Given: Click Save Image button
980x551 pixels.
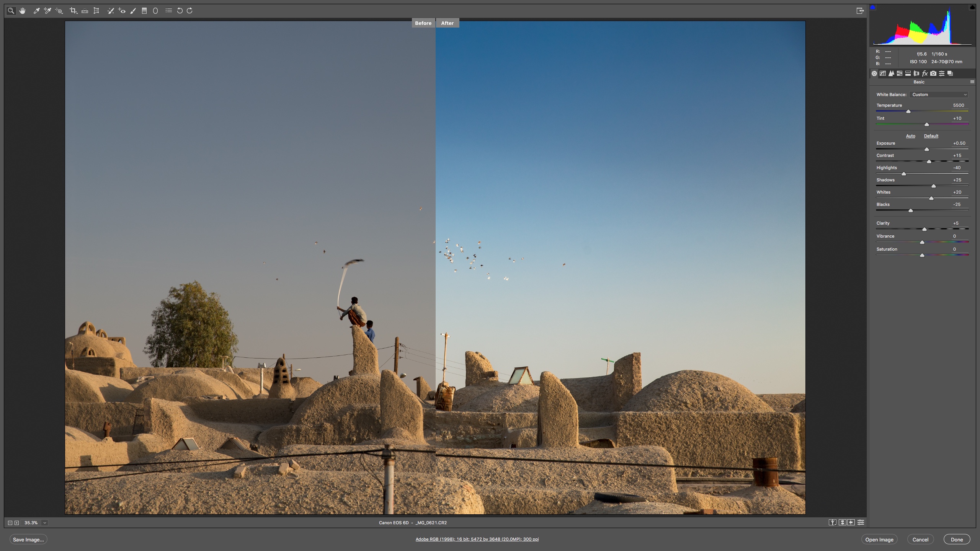Looking at the screenshot, I should pyautogui.click(x=28, y=540).
